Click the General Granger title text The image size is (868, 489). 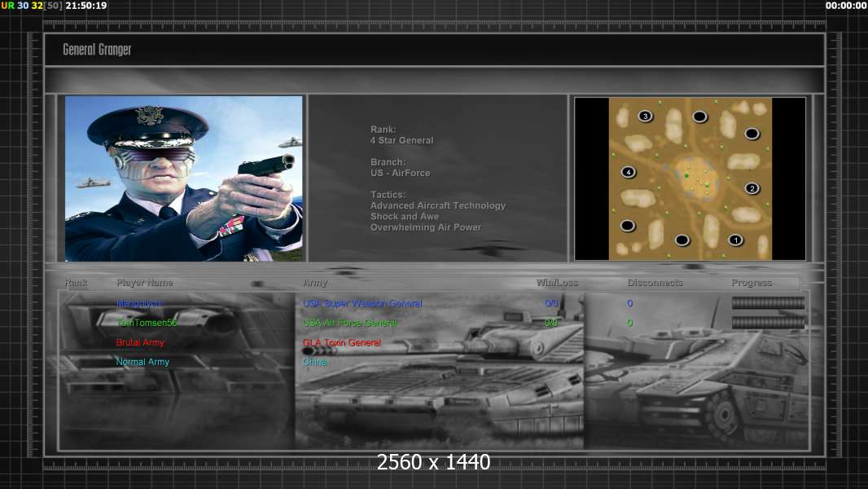tap(97, 50)
